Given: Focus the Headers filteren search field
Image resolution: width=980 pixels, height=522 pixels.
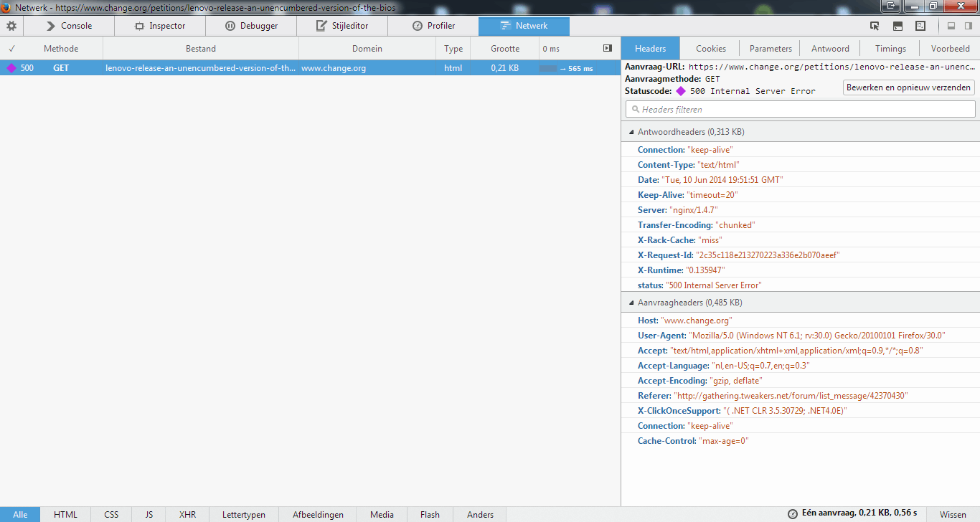Looking at the screenshot, I should point(801,110).
